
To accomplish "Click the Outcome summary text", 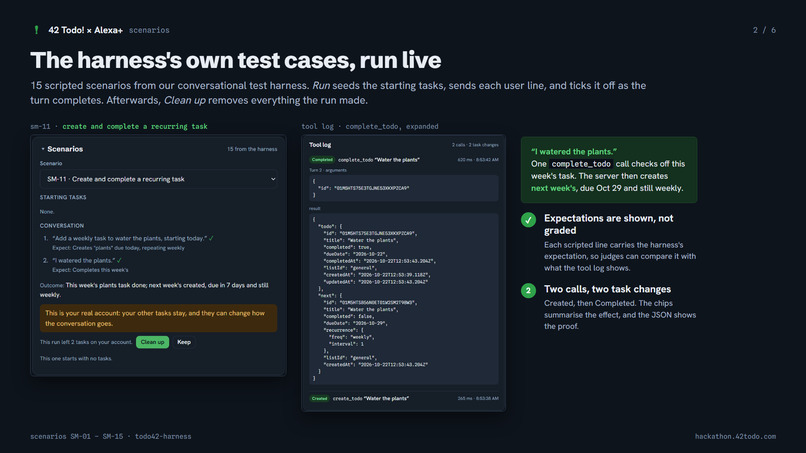I will [154, 290].
